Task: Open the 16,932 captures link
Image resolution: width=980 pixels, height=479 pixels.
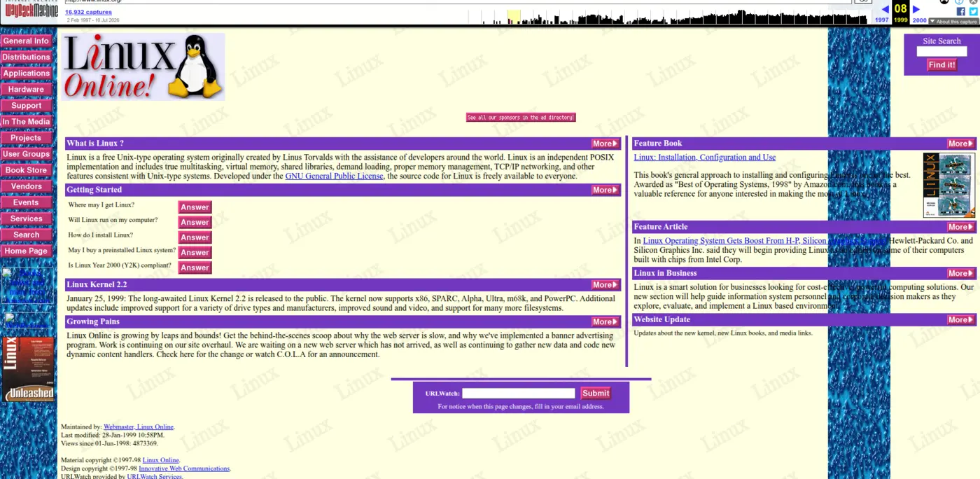Action: [88, 12]
